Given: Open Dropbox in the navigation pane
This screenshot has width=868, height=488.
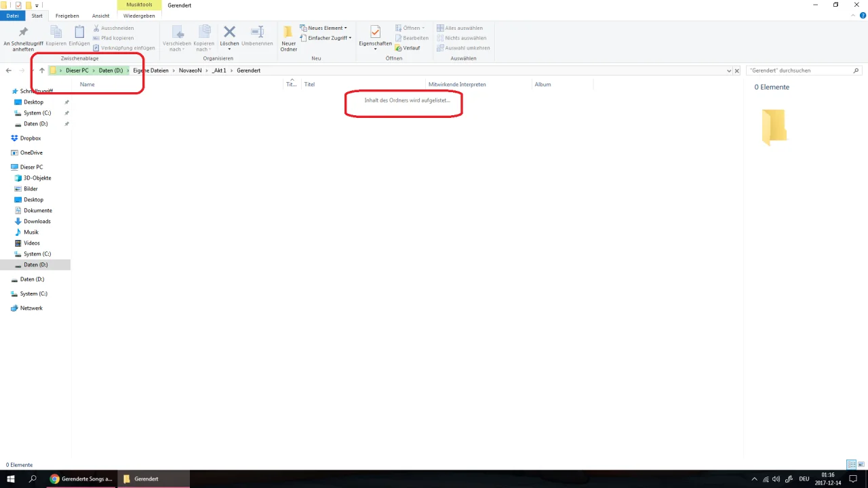Looking at the screenshot, I should pos(30,138).
